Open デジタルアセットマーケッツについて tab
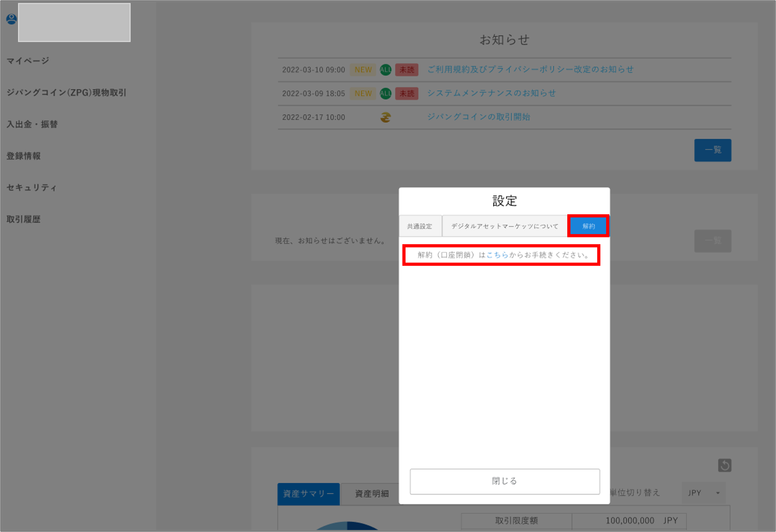 point(504,226)
